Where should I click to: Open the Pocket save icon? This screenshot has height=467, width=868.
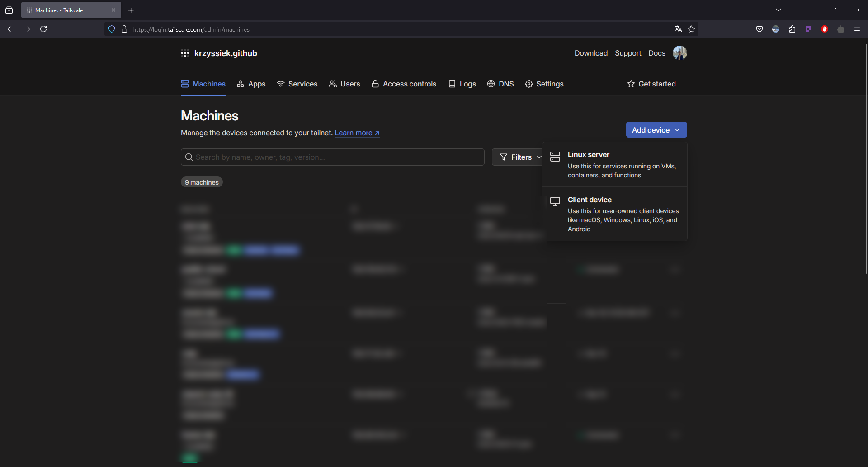pos(759,29)
